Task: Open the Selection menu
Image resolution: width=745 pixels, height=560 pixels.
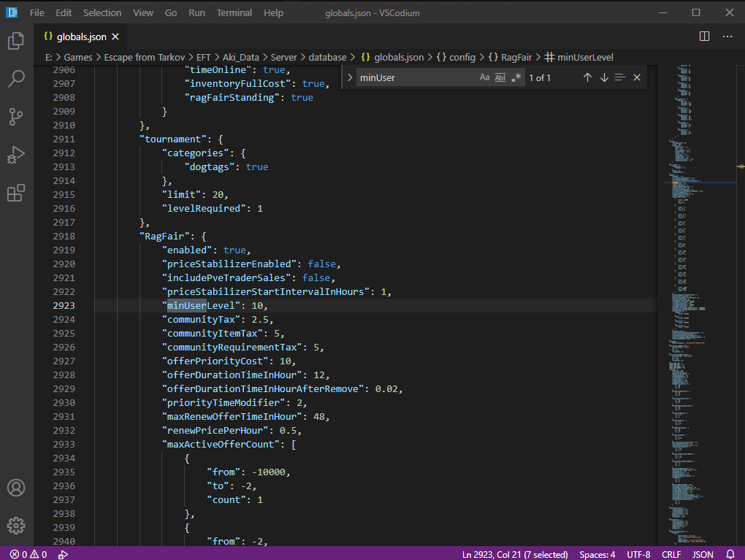Action: coord(102,13)
